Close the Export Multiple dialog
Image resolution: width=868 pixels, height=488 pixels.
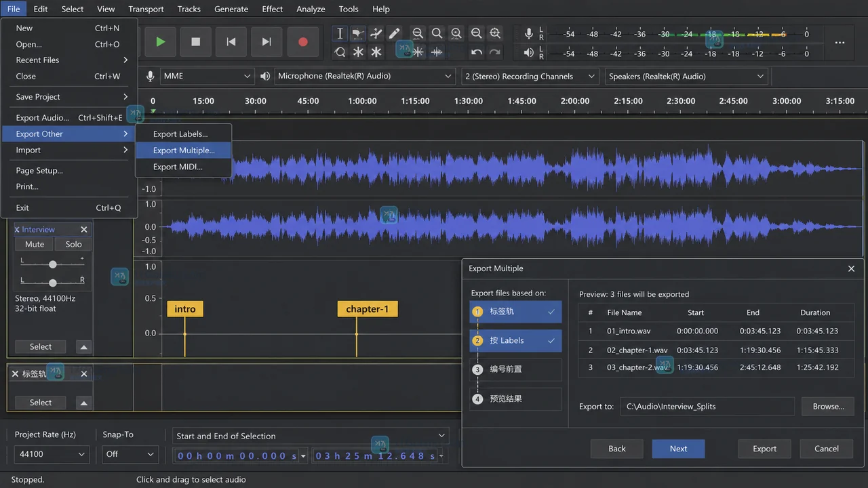pos(852,268)
